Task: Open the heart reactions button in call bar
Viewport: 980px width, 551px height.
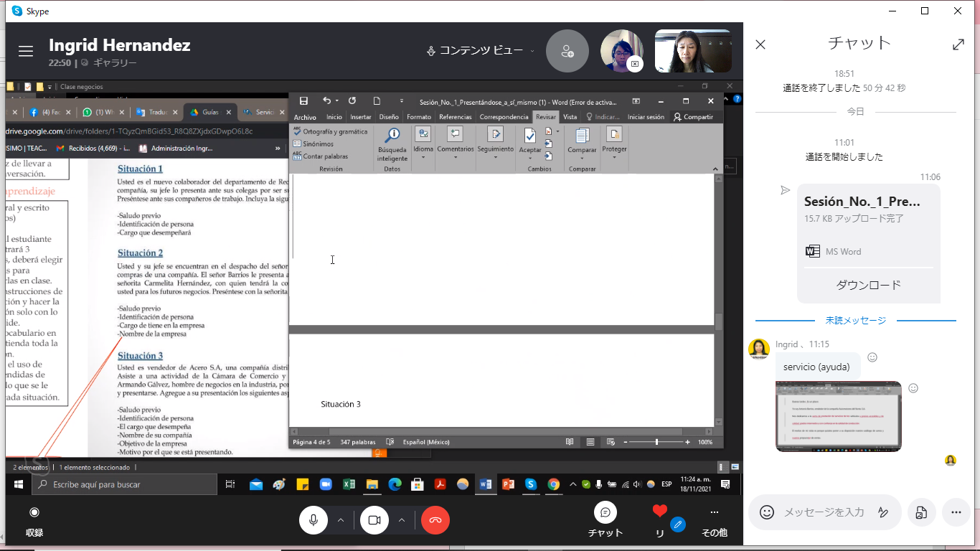Action: coord(660,520)
